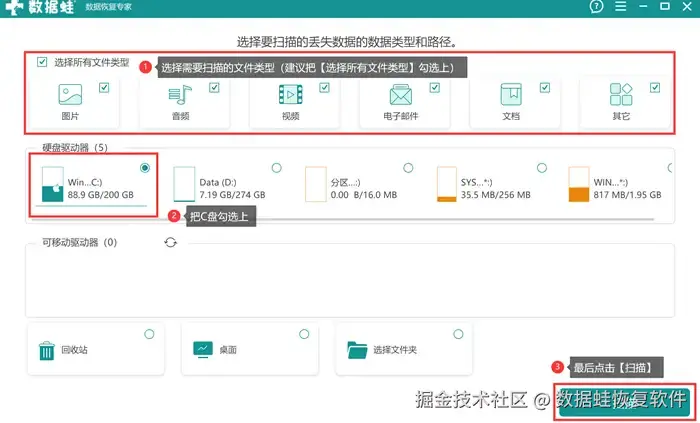Image resolution: width=700 pixels, height=423 pixels.
Task: Click the 硬盘驱动器 (5) heading
Action: pyautogui.click(x=75, y=148)
